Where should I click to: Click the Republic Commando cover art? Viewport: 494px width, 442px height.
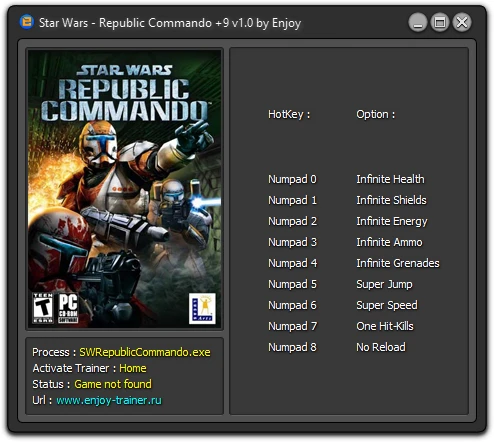(125, 189)
